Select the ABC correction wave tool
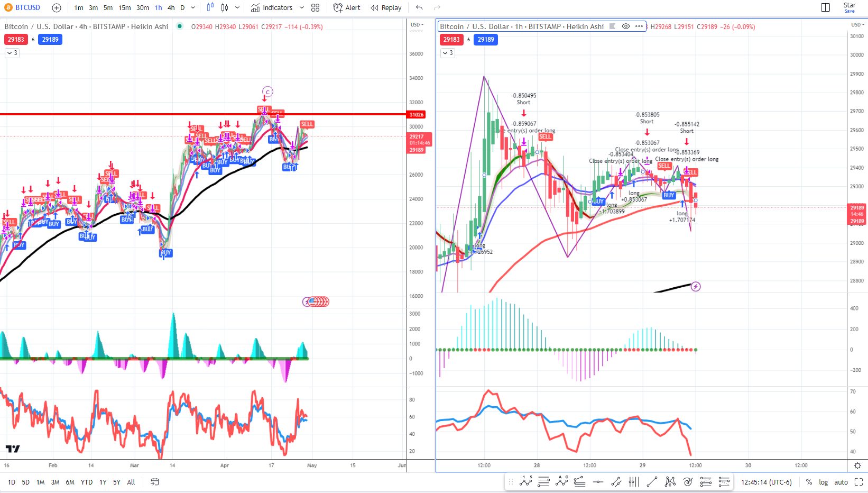The height and width of the screenshot is (493, 868). point(561,481)
